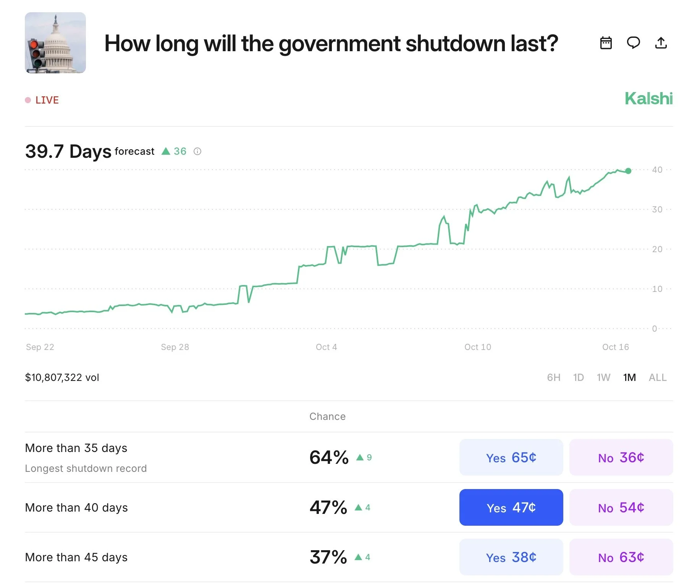The width and height of the screenshot is (700, 588).
Task: Click the Kalshi logo
Action: 648,99
